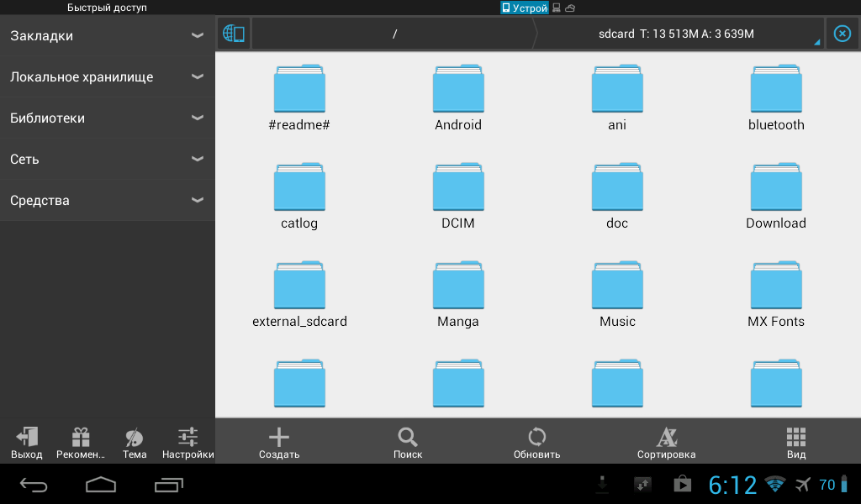Open Рекомен... gift recommendations
Screen dimensions: 861x504
tap(81, 443)
